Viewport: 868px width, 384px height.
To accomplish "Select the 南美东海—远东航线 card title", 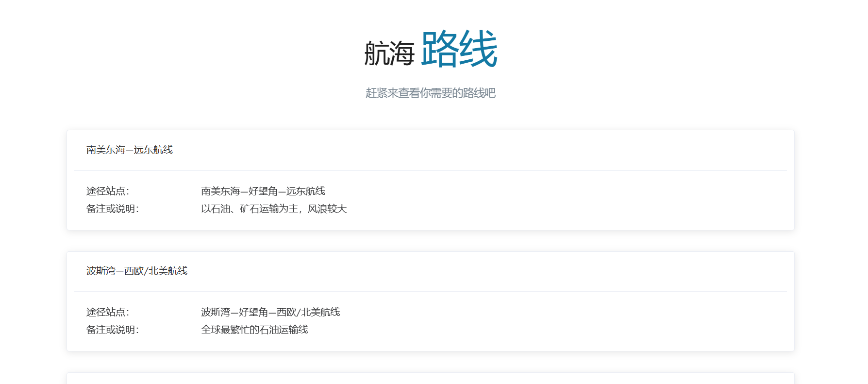I will coord(130,150).
